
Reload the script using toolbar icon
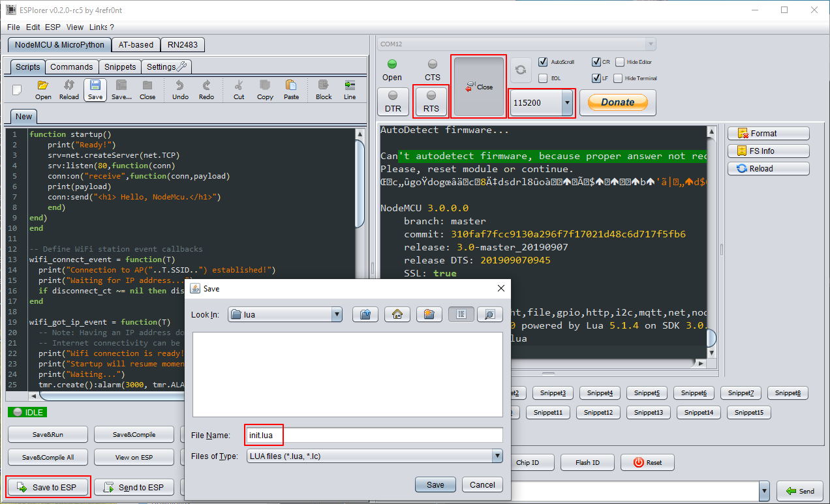(x=69, y=89)
